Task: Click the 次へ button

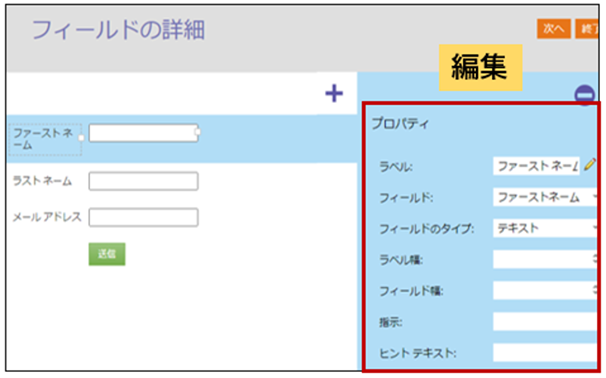Action: pos(553,29)
